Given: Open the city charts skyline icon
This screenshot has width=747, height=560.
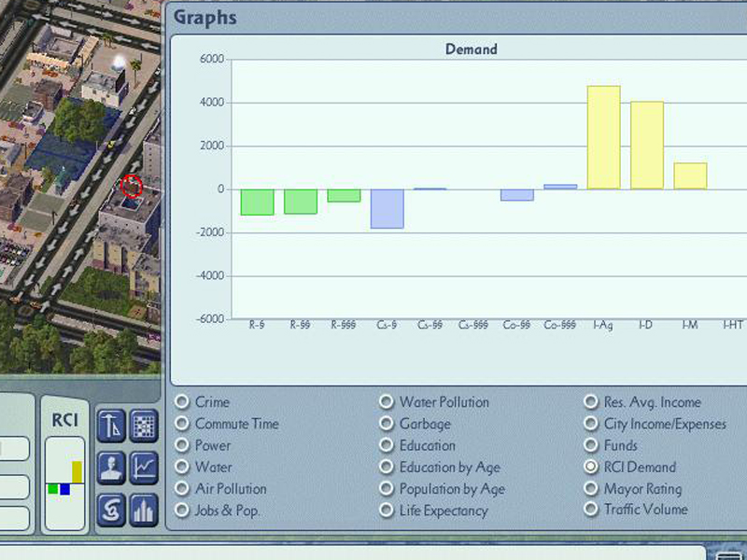Looking at the screenshot, I should click(x=143, y=509).
